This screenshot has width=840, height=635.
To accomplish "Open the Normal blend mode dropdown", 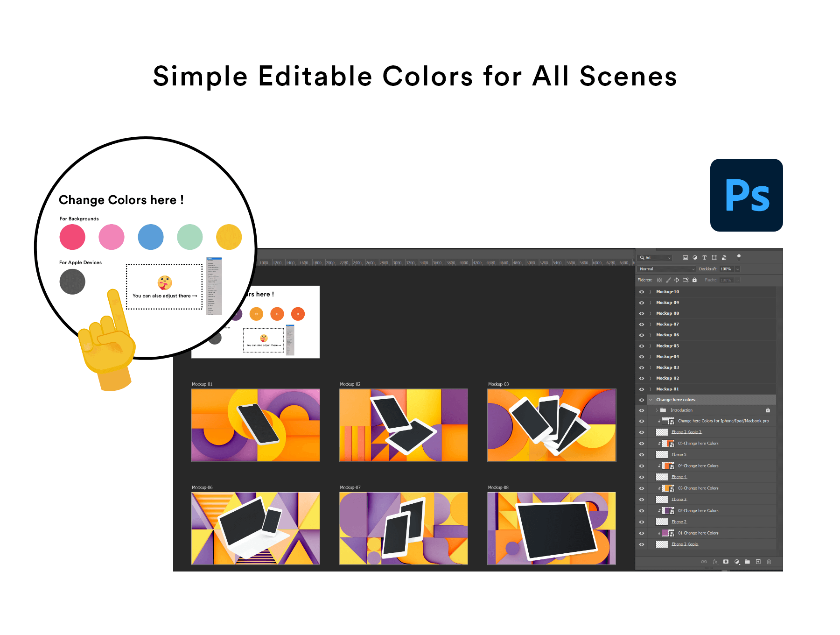I will pyautogui.click(x=666, y=269).
